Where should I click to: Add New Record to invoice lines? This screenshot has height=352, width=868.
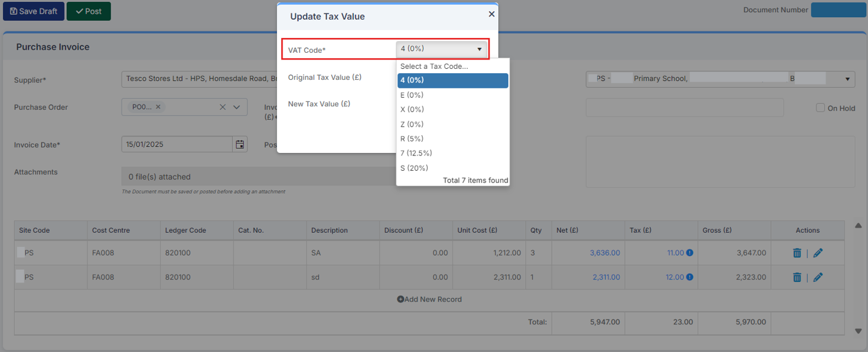click(x=429, y=299)
